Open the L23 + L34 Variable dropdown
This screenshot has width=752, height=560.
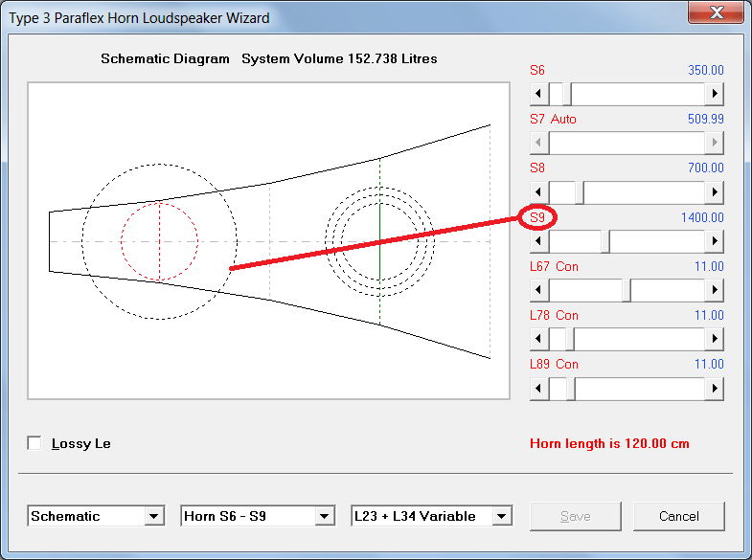click(x=502, y=516)
